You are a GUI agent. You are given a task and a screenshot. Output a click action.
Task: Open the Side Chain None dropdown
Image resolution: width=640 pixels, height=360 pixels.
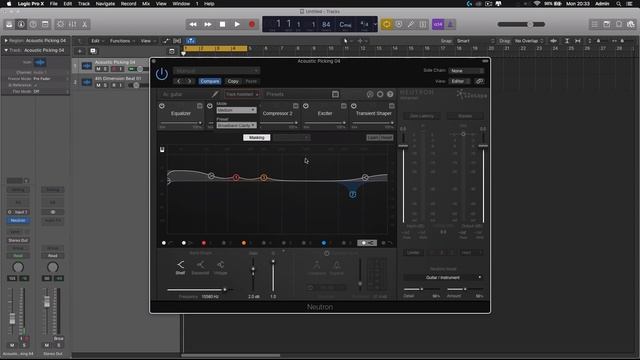click(x=466, y=71)
